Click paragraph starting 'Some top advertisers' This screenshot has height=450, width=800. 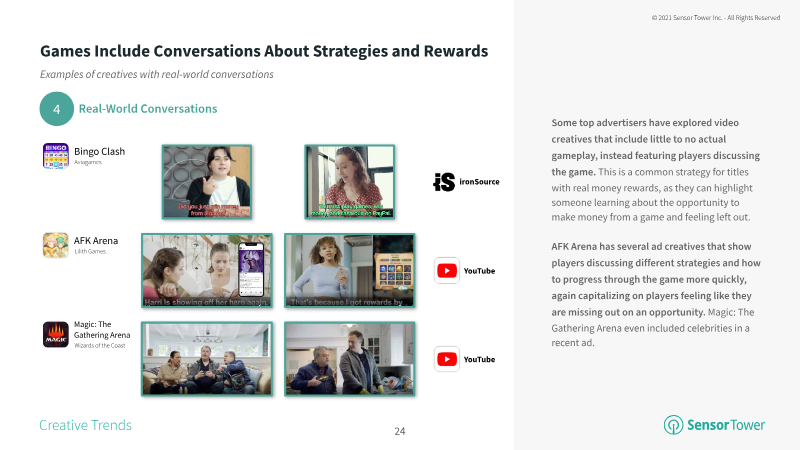pyautogui.click(x=656, y=169)
